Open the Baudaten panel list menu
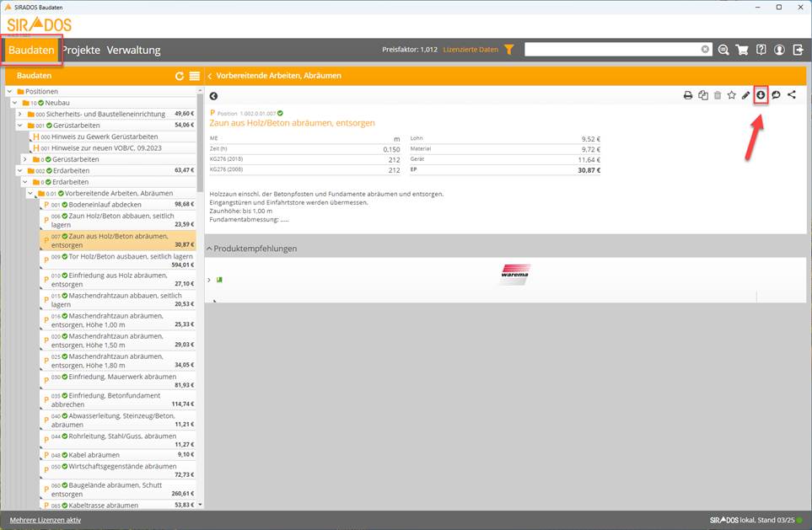This screenshot has height=530, width=812. [x=195, y=76]
